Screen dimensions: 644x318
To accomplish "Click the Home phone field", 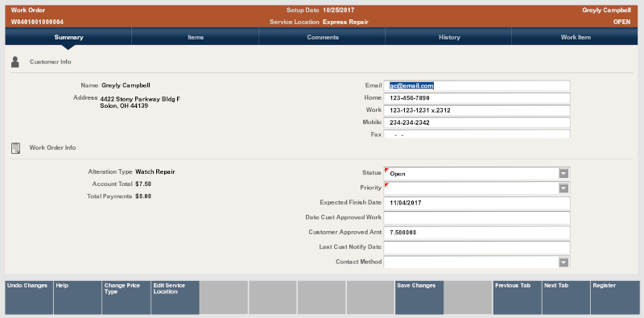I will pos(477,98).
